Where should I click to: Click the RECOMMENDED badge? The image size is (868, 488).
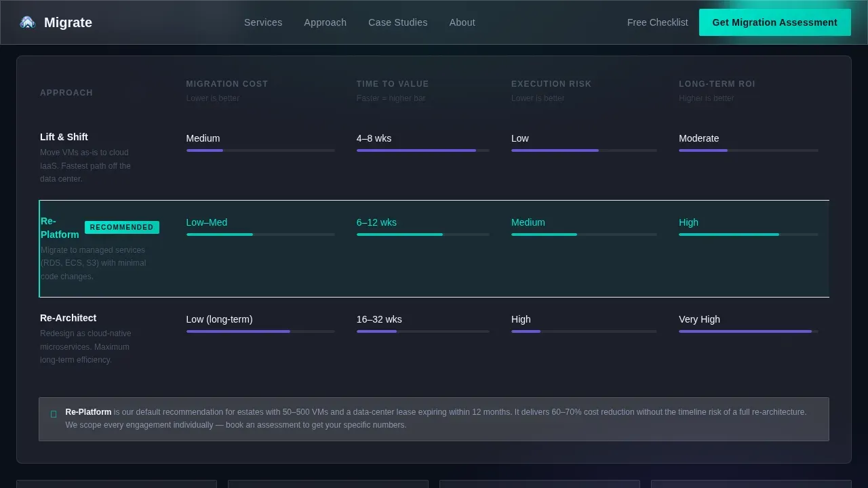(122, 228)
